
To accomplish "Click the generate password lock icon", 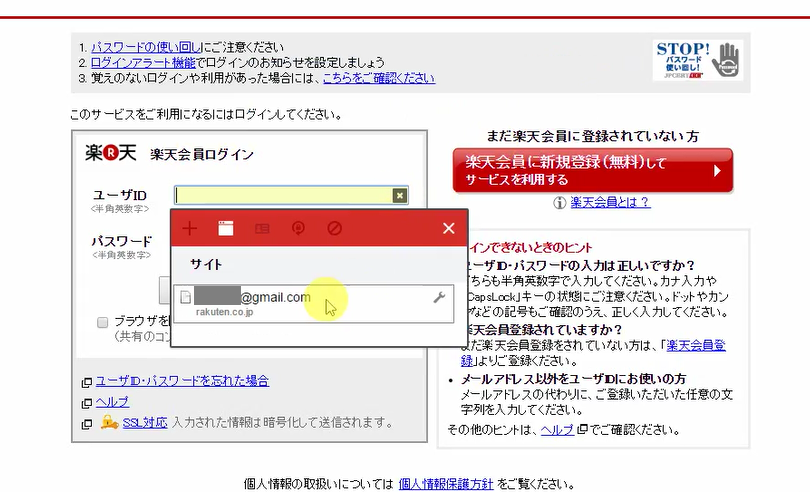I will (298, 228).
